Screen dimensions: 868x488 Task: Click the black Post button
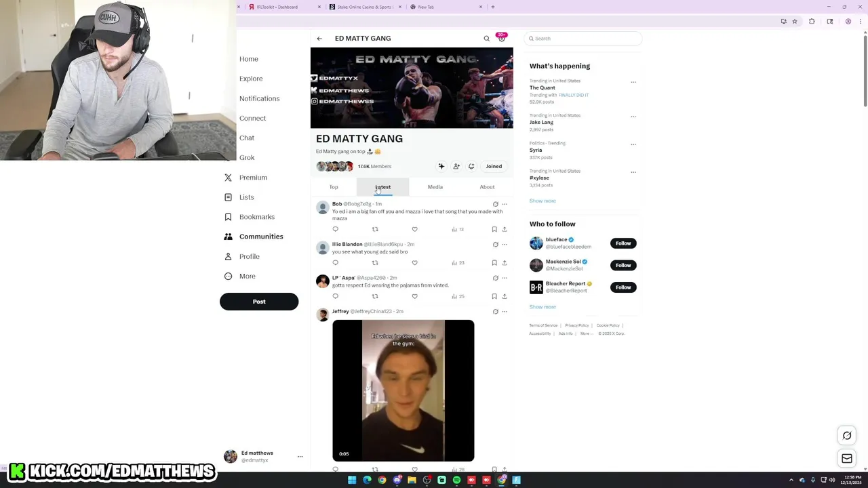tap(259, 302)
